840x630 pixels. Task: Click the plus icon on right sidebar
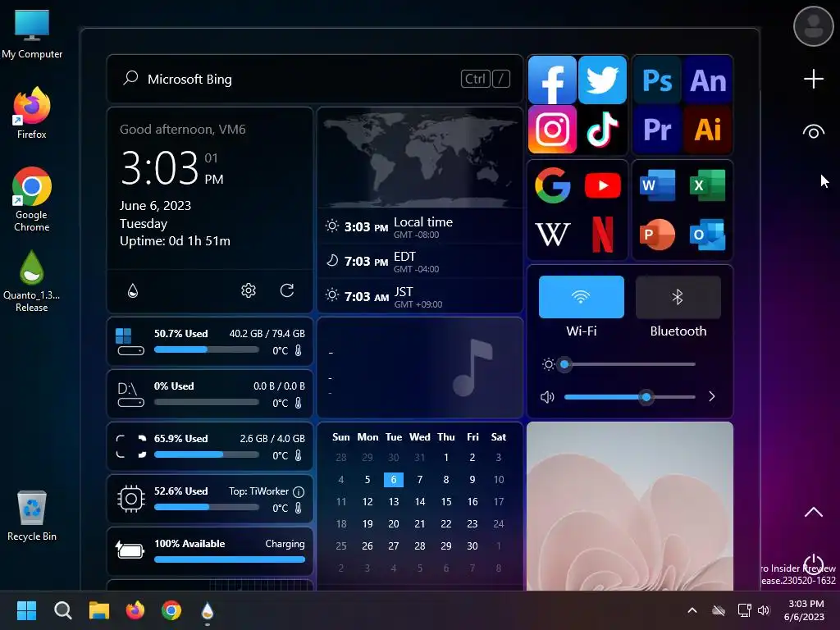point(813,79)
